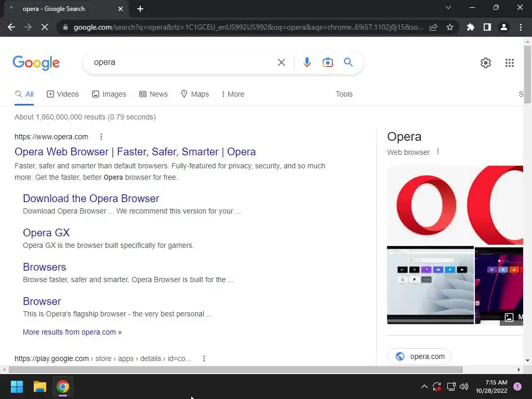Open the dark Opera GX screenshot thumbnail

pyautogui.click(x=499, y=285)
